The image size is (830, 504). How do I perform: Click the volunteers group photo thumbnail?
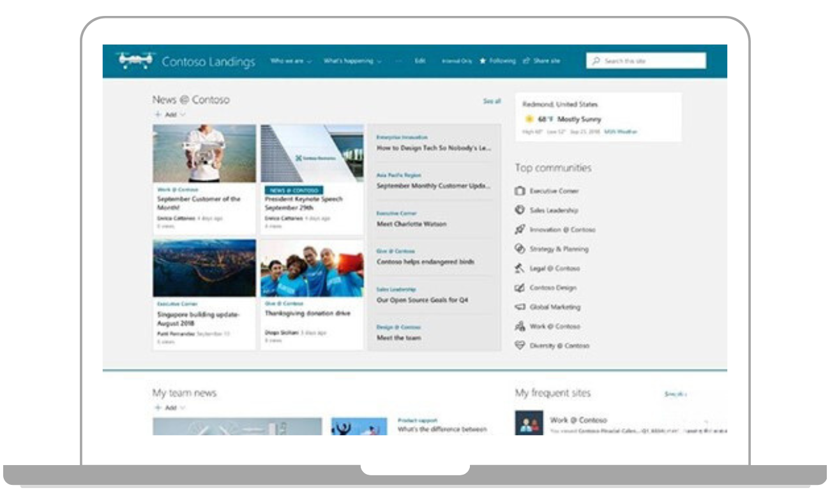312,268
